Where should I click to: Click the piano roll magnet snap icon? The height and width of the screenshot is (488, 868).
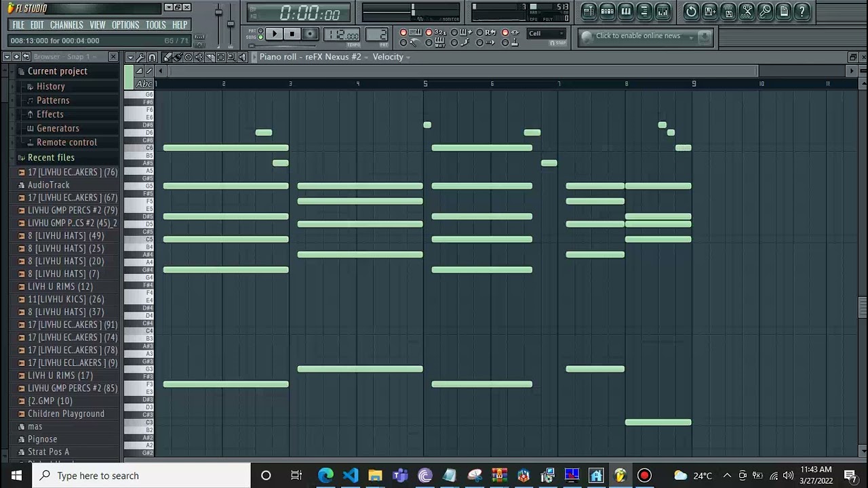[153, 57]
